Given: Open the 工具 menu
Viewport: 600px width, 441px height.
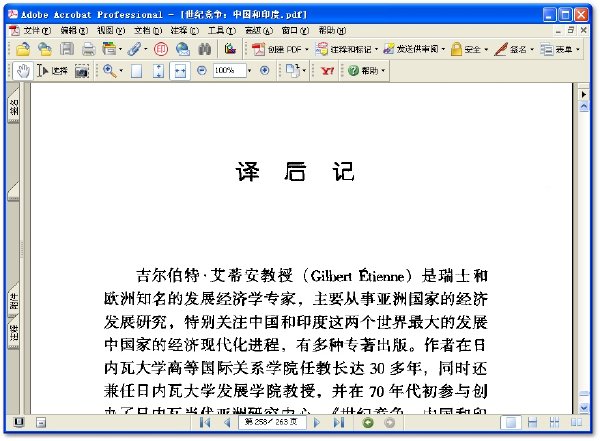Looking at the screenshot, I should click(221, 30).
